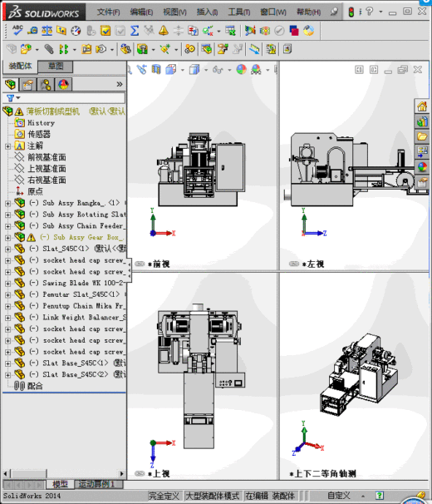The height and width of the screenshot is (504, 432).
Task: Click the yellow warning bell diagnostics icon
Action: pos(164,31)
